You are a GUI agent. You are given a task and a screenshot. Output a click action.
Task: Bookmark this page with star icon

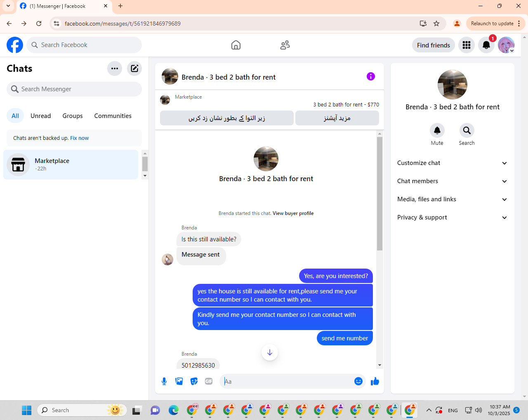(x=436, y=24)
